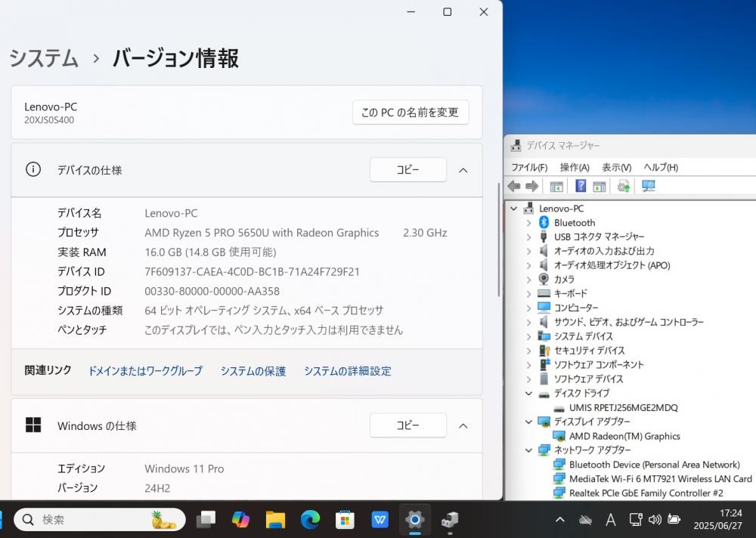The height and width of the screenshot is (538, 756).
Task: Select the ソフトウェア デバイス tree item
Action: tap(588, 379)
